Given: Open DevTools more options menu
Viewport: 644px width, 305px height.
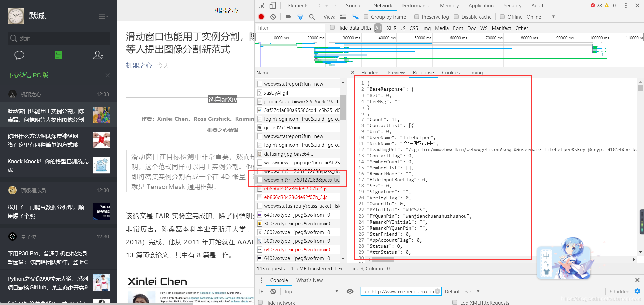Looking at the screenshot, I should tap(626, 6).
